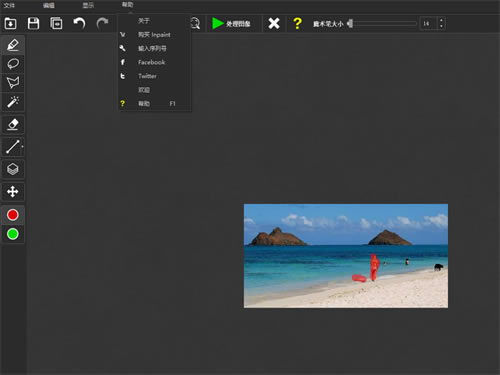
Task: Select the Lasso tool
Action: (13, 64)
